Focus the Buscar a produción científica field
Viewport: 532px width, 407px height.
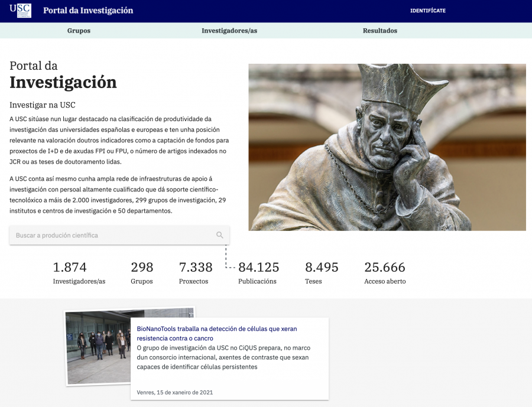119,235
